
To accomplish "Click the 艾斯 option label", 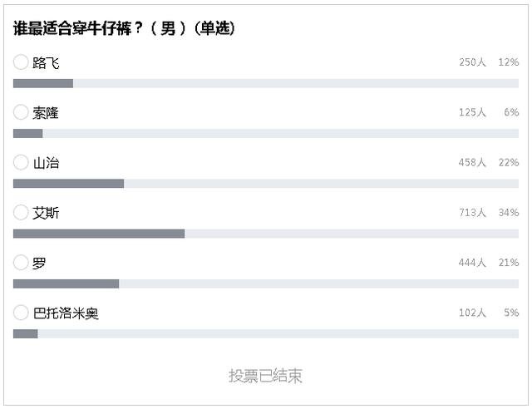I will (x=46, y=213).
